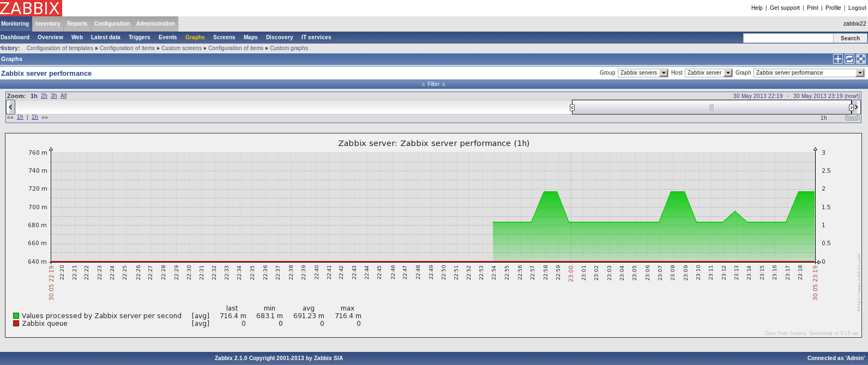Open the Host dropdown
This screenshot has width=868, height=365.
[x=709, y=73]
